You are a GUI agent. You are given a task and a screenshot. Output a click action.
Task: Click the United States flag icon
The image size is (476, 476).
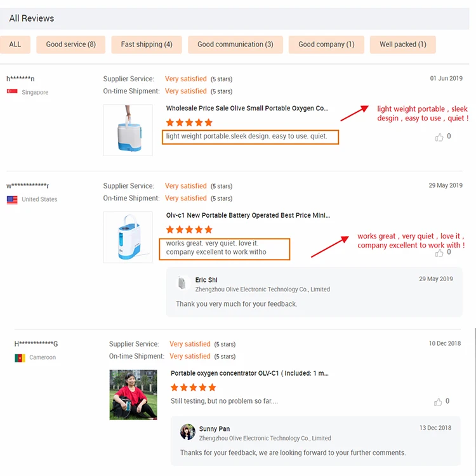12,199
